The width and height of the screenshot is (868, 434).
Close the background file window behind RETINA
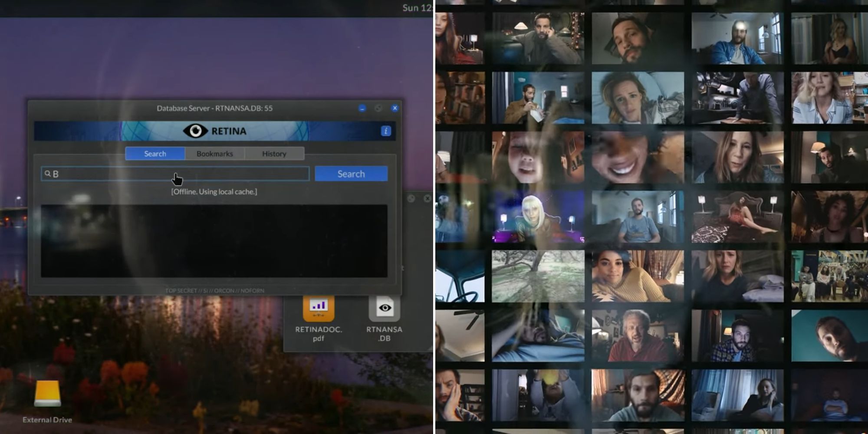(x=427, y=198)
